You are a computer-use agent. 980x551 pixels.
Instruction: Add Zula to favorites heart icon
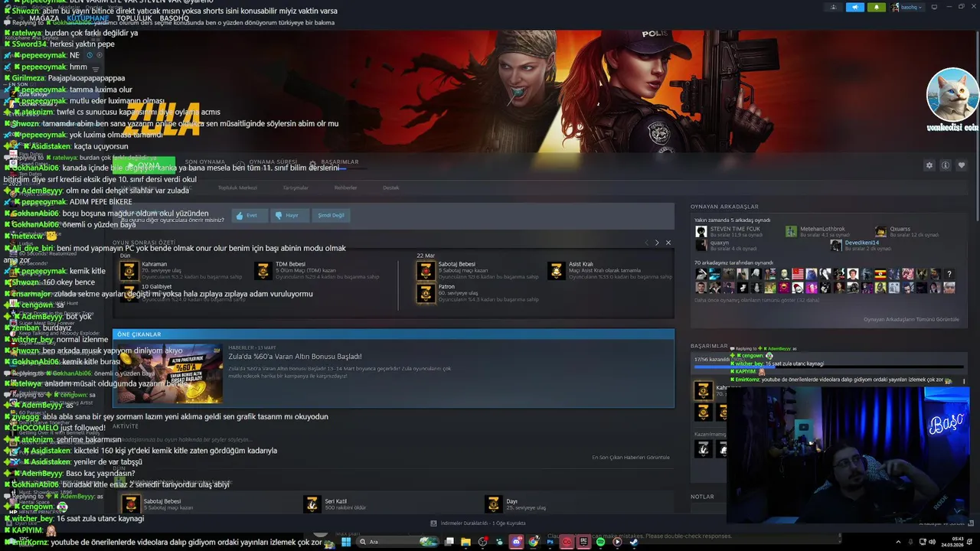pyautogui.click(x=962, y=165)
